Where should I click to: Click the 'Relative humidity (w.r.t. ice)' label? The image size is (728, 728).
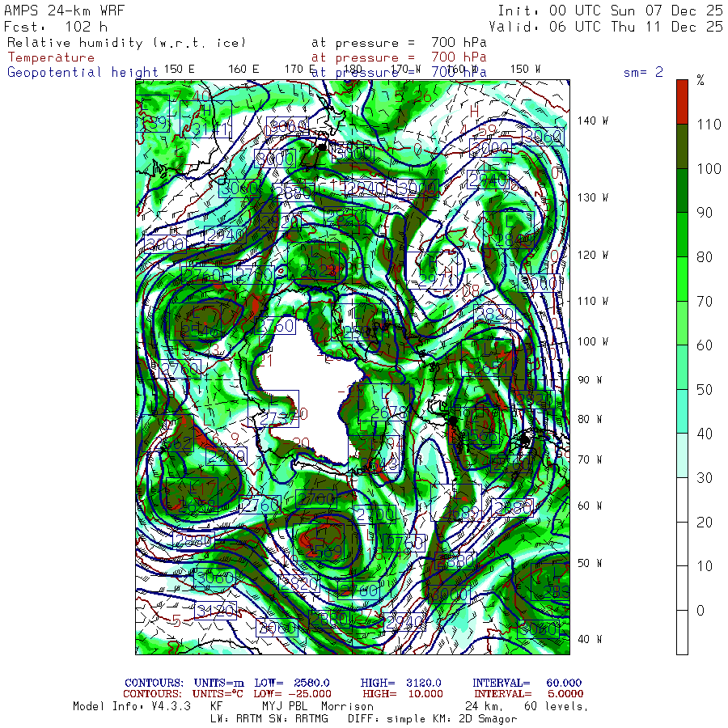click(x=126, y=43)
